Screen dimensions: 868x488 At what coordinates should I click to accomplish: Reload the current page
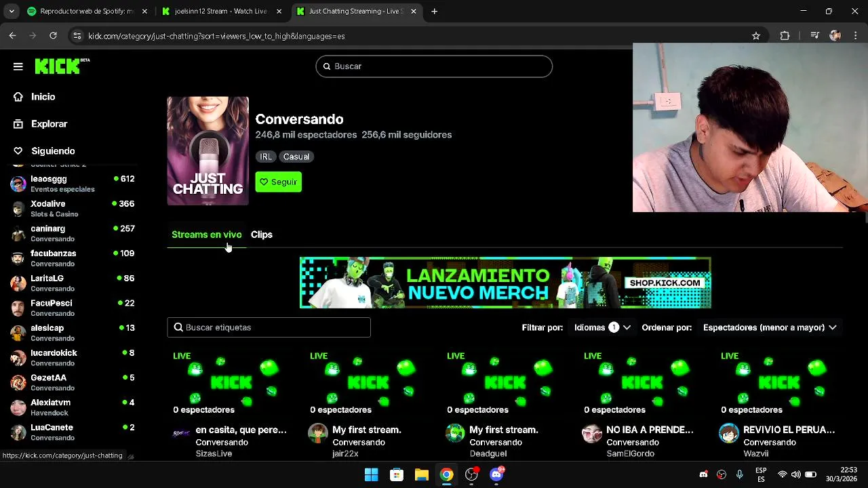(53, 36)
